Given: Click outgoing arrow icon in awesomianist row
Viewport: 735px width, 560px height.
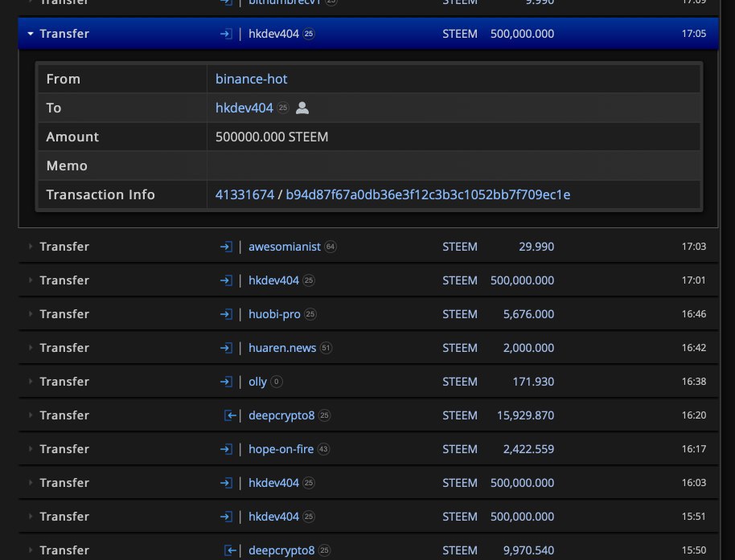Looking at the screenshot, I should tap(226, 247).
